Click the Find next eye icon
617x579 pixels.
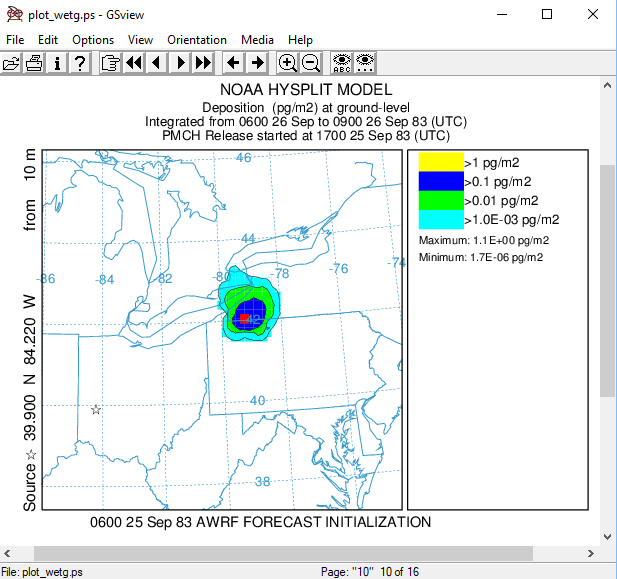[365, 63]
